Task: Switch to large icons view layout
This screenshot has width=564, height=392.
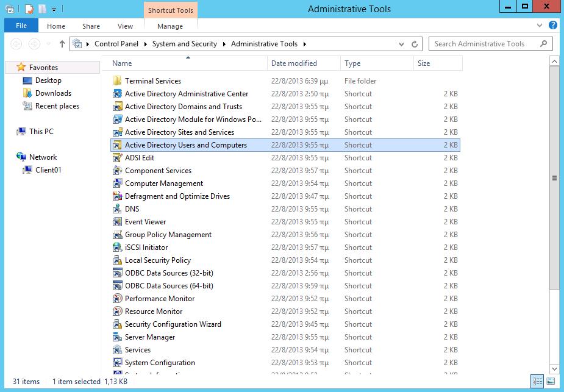Action: [x=551, y=381]
